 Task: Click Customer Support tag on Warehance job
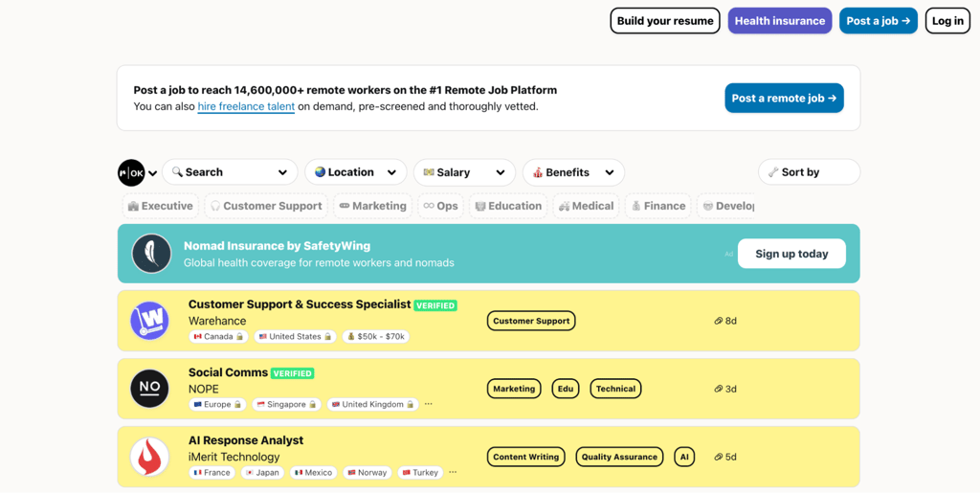(x=531, y=321)
